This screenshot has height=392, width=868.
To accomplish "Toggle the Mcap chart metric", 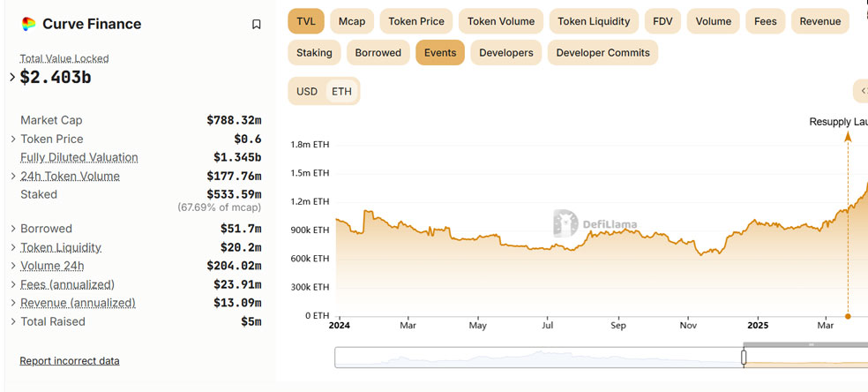I will click(x=352, y=21).
